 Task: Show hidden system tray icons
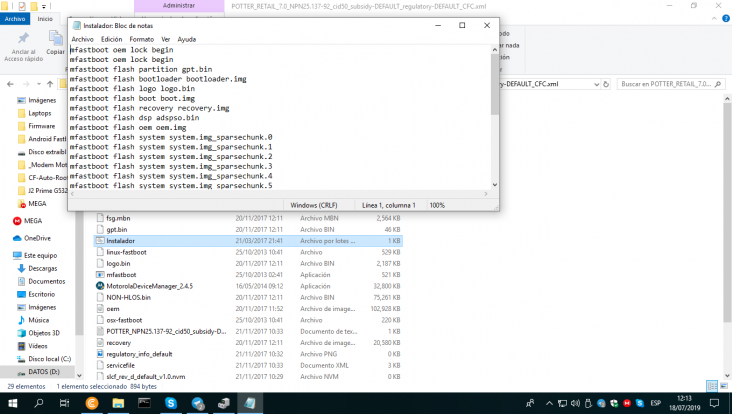point(549,403)
